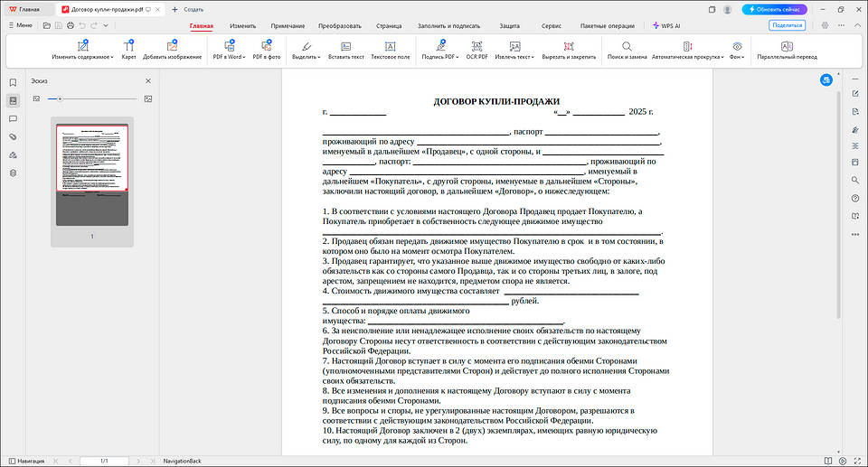Image resolution: width=868 pixels, height=467 pixels.
Task: Choose the Текстовое поле tool
Action: coord(391,50)
